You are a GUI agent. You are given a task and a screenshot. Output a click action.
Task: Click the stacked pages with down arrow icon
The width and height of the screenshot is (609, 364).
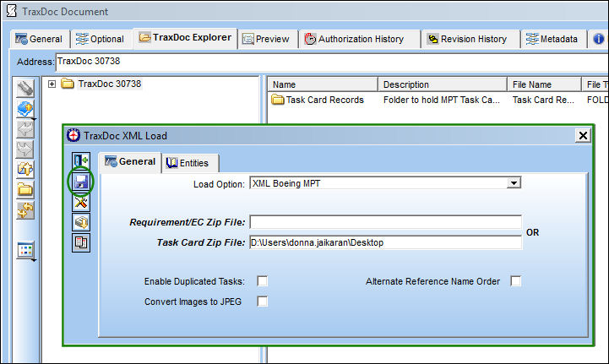pyautogui.click(x=81, y=223)
